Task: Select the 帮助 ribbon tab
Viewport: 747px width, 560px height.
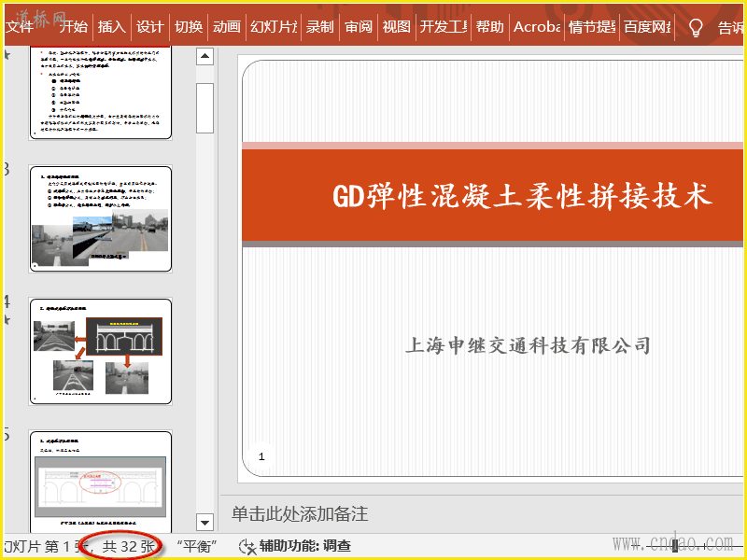Action: [x=489, y=27]
